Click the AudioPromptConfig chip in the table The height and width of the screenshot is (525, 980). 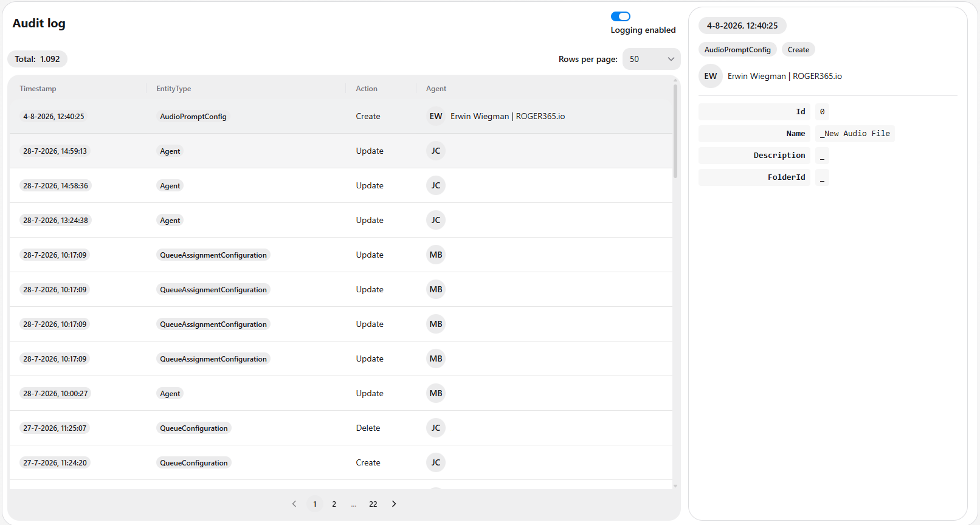pyautogui.click(x=193, y=117)
